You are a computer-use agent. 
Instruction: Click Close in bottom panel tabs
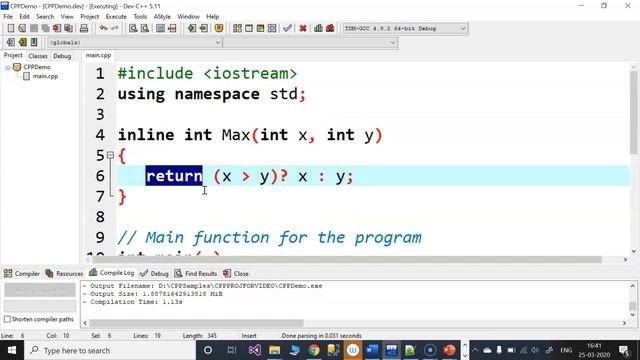236,273
